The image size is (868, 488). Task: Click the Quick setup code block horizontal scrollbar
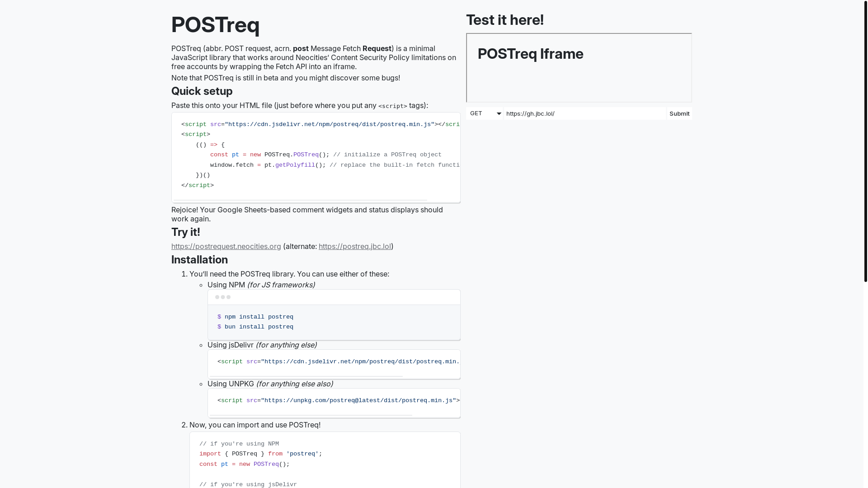300,200
